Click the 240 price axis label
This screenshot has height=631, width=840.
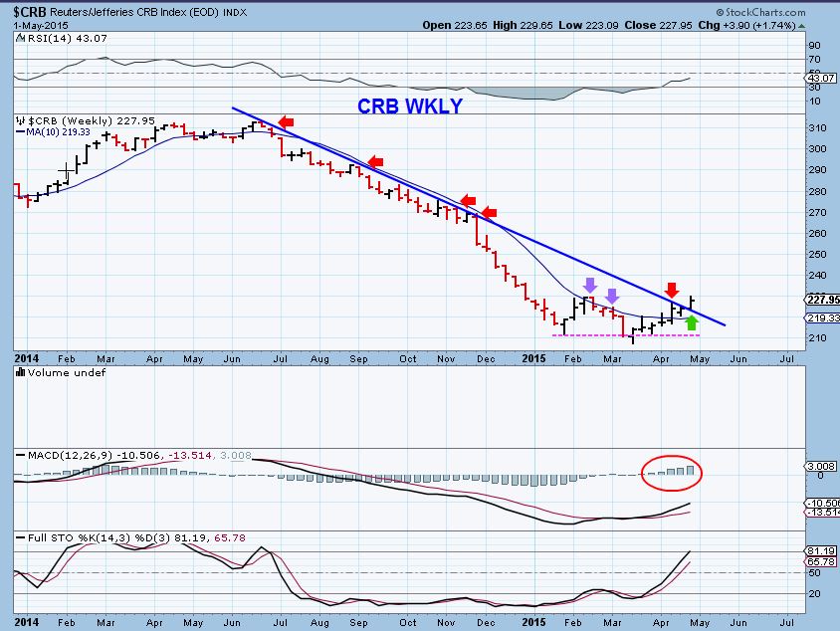coord(817,276)
